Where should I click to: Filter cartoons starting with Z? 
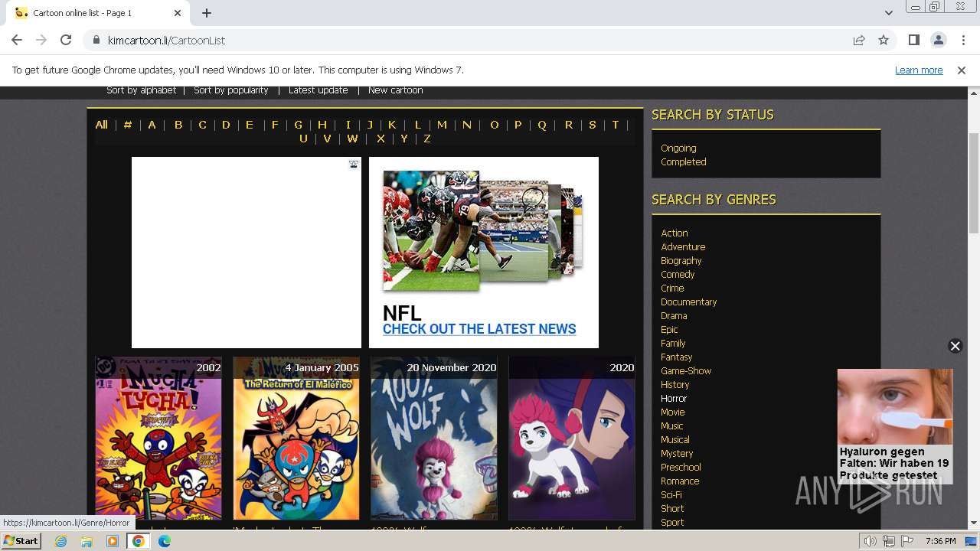(x=426, y=139)
